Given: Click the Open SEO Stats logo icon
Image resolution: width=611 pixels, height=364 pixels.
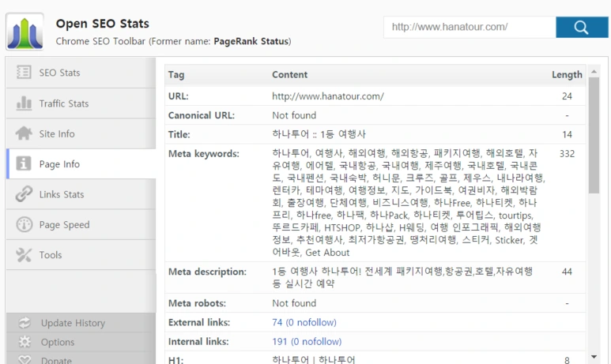Looking at the screenshot, I should pos(25,32).
